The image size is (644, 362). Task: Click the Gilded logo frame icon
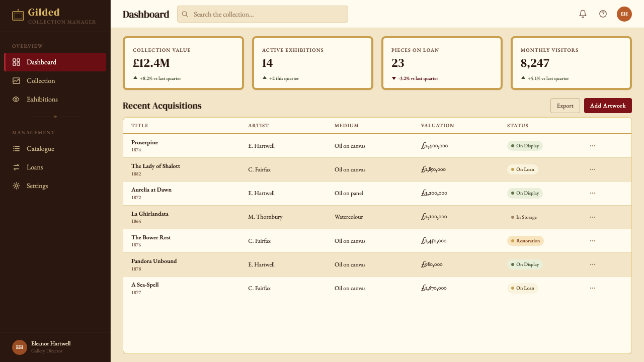pos(18,15)
